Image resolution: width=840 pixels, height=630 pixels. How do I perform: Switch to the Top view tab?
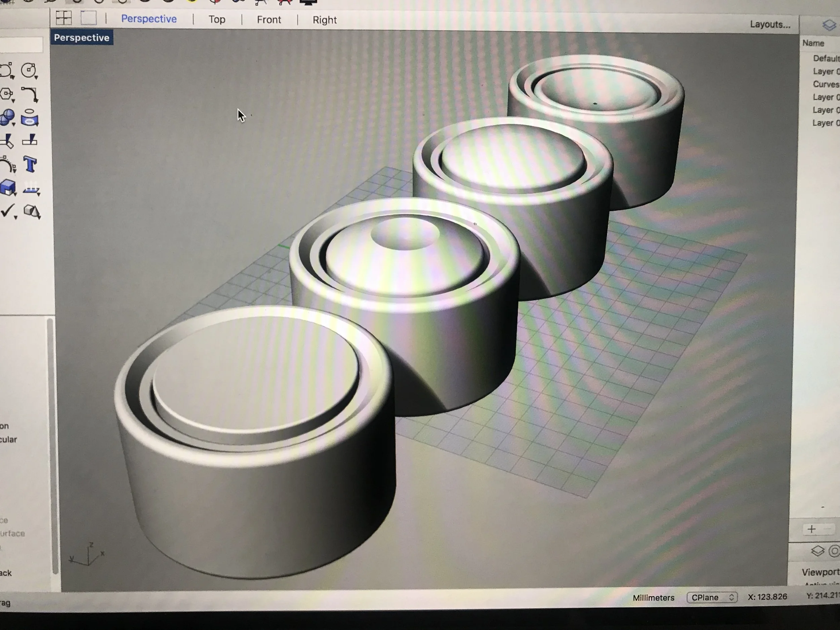tap(217, 19)
